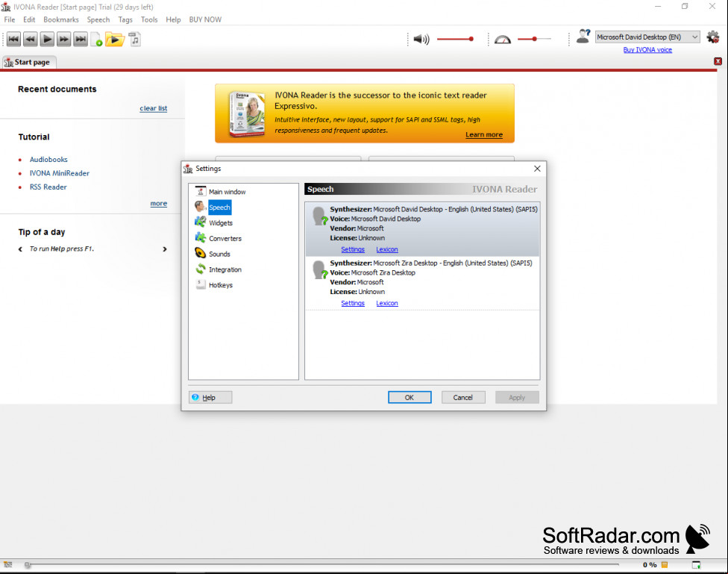Click the voice person icon with question mark

583,37
